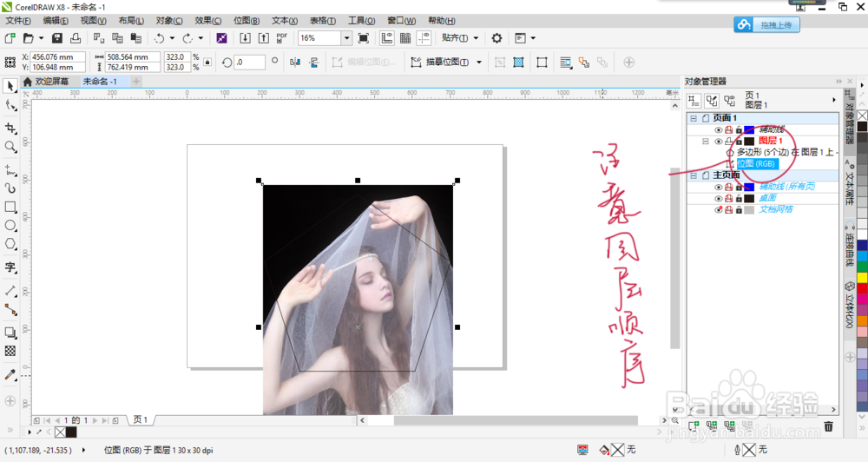The width and height of the screenshot is (868, 462).
Task: Open 位图 menu
Action: (x=247, y=21)
